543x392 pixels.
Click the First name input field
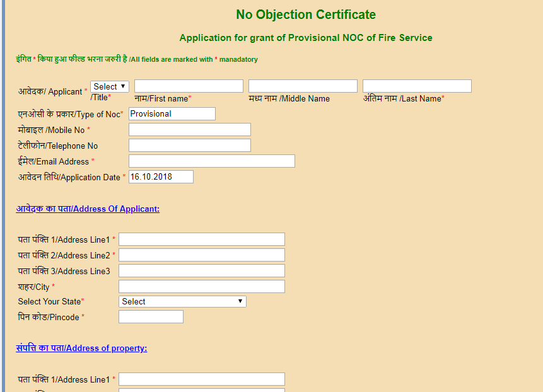[188, 86]
